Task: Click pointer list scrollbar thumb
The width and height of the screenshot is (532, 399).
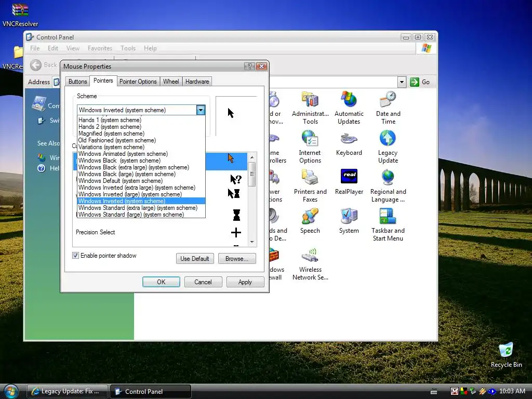Action: tap(252, 174)
